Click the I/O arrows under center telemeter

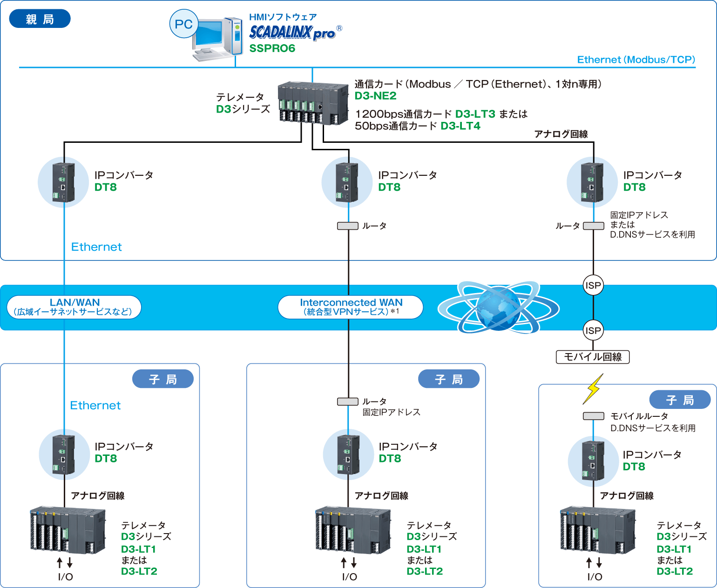point(349,563)
